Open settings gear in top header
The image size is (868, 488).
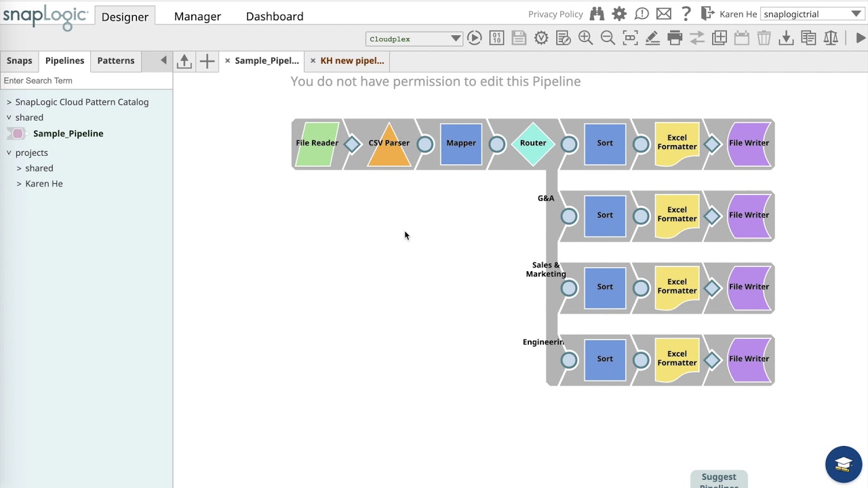619,14
